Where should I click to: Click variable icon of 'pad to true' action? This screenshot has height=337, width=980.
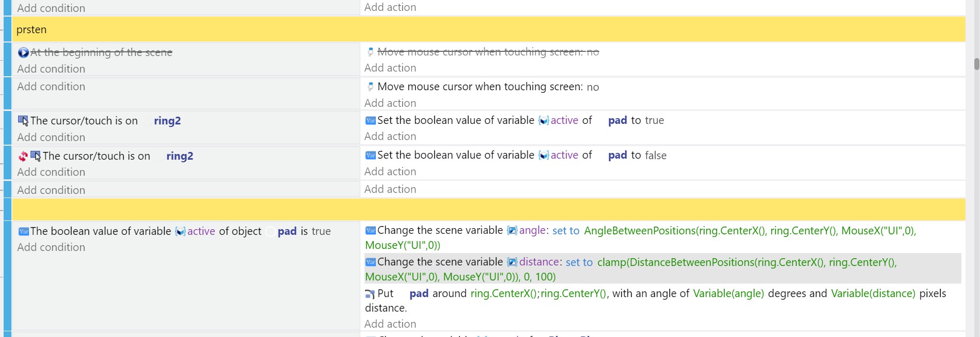pos(370,121)
